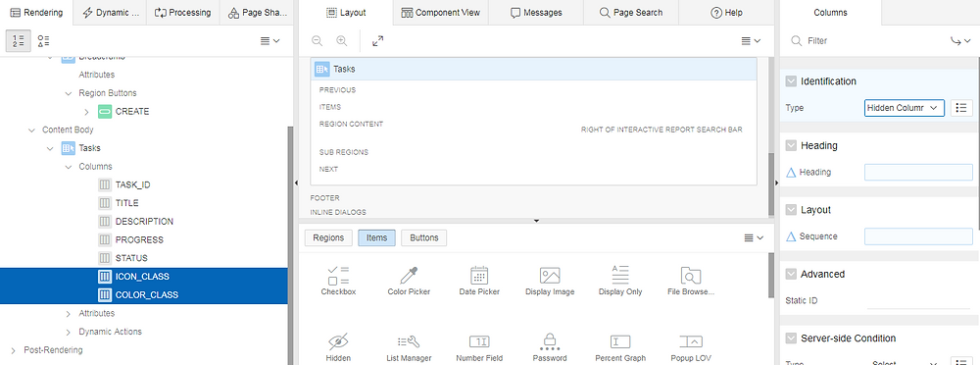
Task: Select the PROGRESS column
Action: coord(139,239)
